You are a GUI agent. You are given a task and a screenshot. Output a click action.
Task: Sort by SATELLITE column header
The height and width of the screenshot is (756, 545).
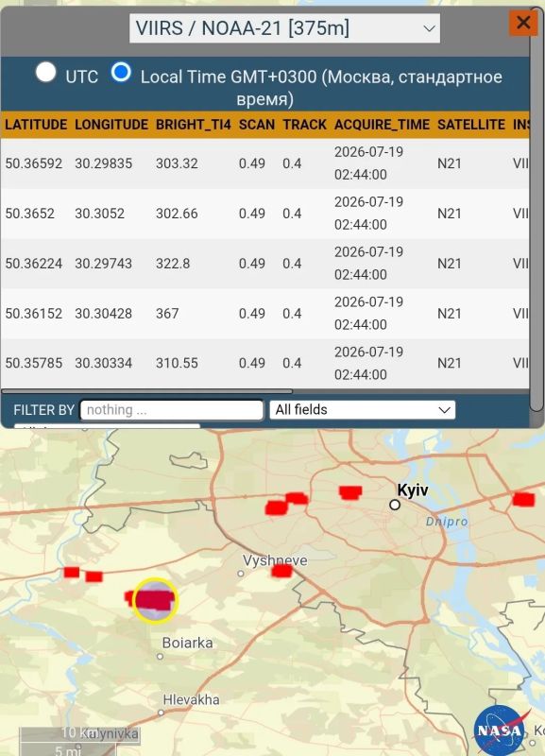tap(471, 125)
